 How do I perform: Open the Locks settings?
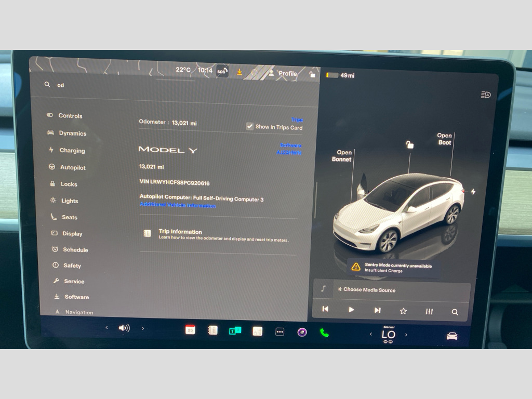pyautogui.click(x=63, y=184)
